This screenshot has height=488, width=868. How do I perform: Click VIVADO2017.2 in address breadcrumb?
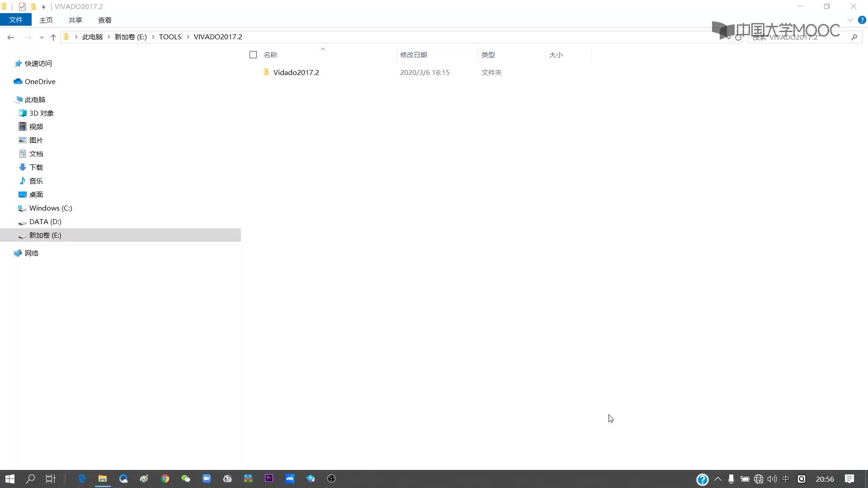pyautogui.click(x=218, y=37)
